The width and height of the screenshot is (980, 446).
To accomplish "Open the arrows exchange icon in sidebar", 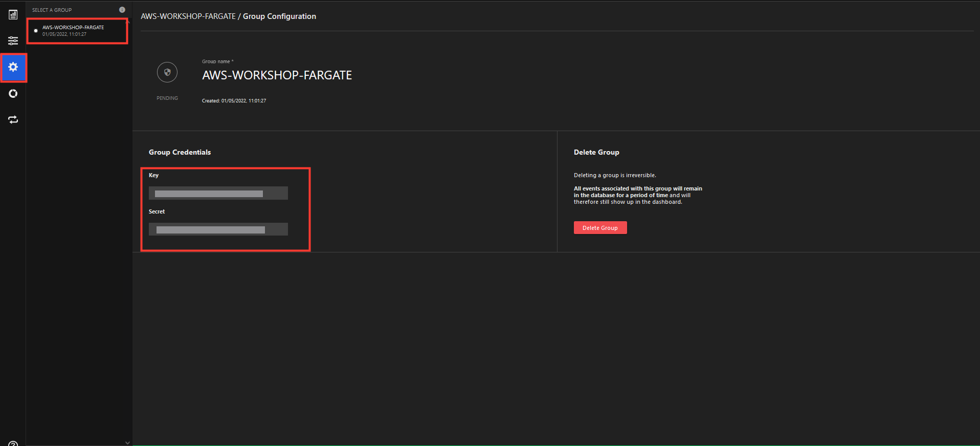I will [x=13, y=120].
